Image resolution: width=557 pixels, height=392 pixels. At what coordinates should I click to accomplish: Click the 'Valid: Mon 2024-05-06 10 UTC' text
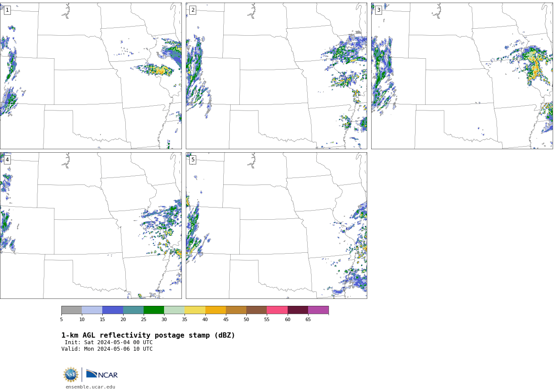pos(107,349)
